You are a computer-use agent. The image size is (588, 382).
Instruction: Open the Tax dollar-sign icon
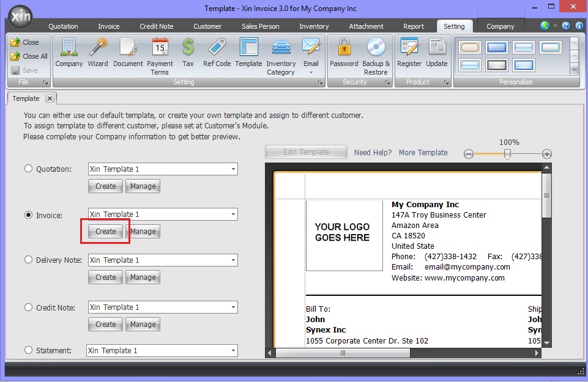tap(188, 52)
